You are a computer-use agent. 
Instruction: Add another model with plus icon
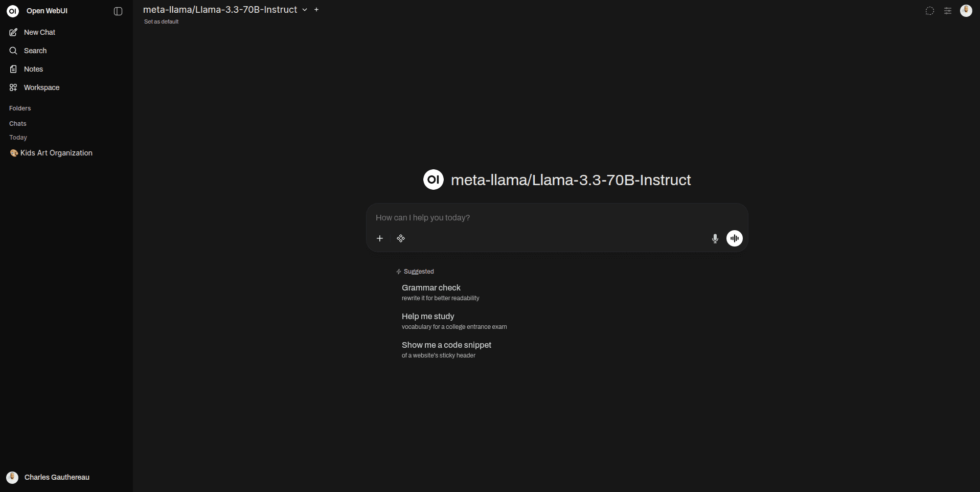tap(316, 10)
